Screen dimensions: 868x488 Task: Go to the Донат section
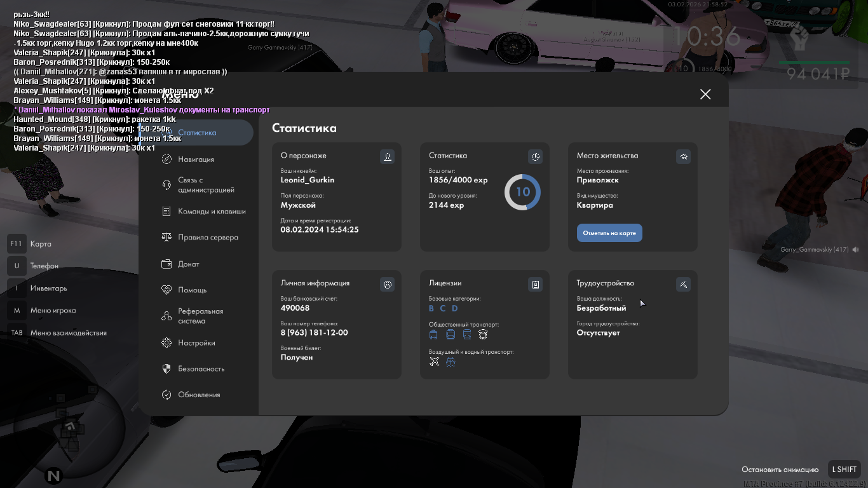[x=188, y=264]
